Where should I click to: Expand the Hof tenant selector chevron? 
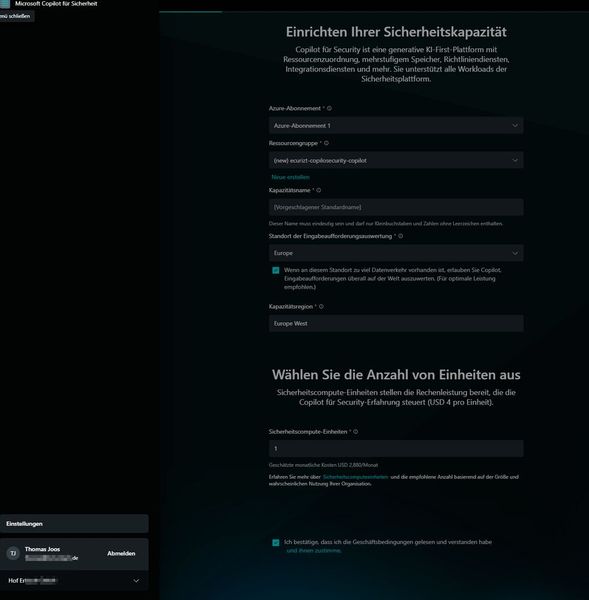[136, 580]
